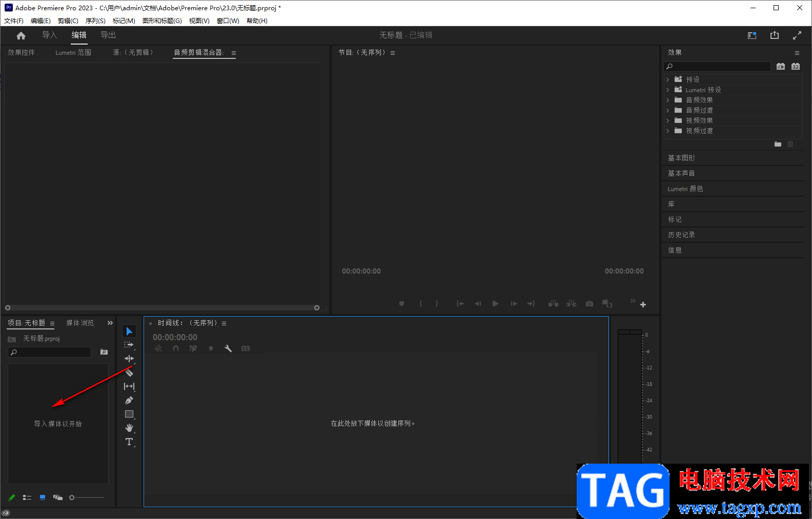Screen dimensions: 812x519
Task: Open the workspaces layout icon
Action: pyautogui.click(x=752, y=35)
